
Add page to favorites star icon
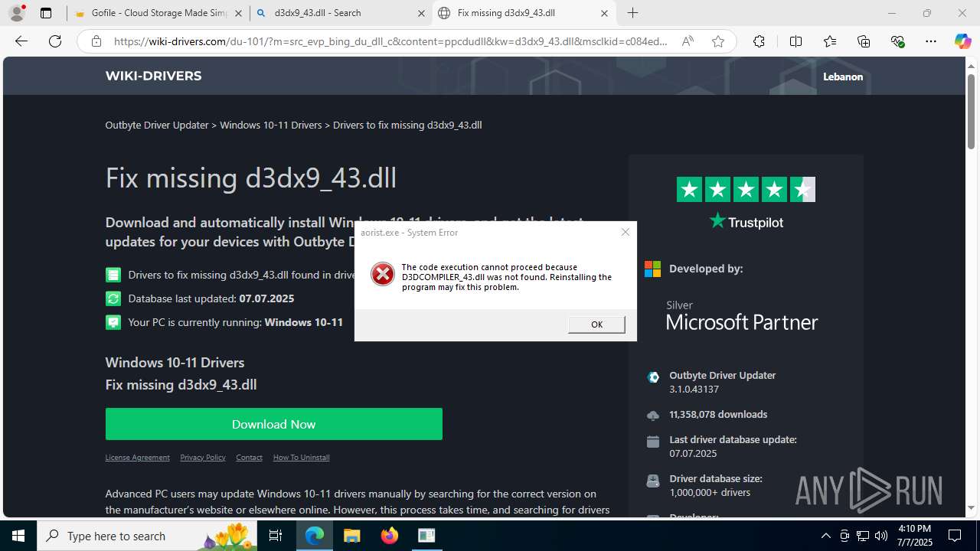718,41
